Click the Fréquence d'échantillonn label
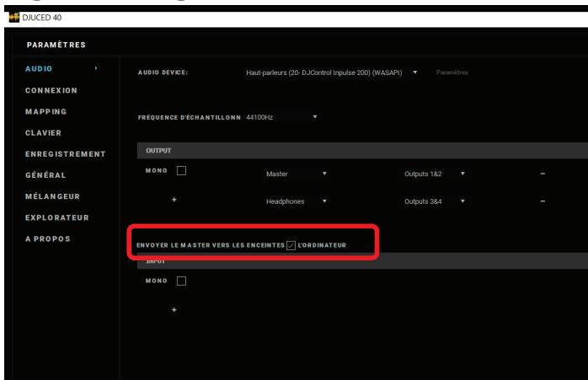The width and height of the screenshot is (588, 380). [x=190, y=117]
